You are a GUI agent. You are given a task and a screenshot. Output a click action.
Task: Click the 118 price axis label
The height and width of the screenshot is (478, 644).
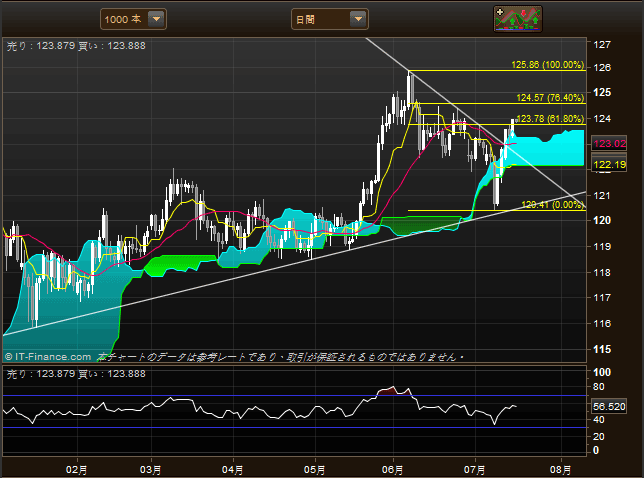click(602, 272)
